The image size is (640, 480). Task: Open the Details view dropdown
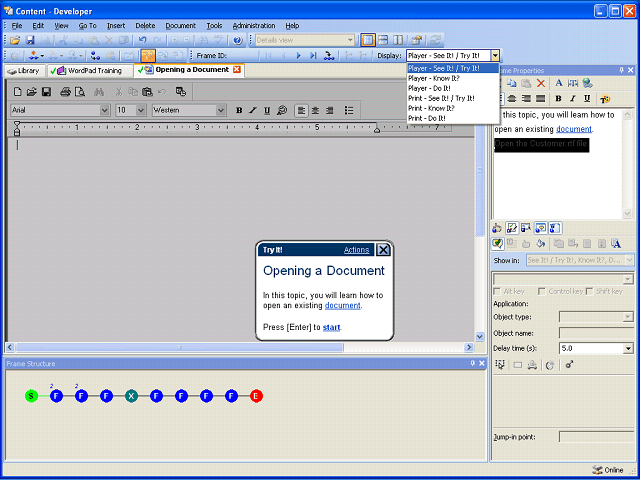pos(350,40)
